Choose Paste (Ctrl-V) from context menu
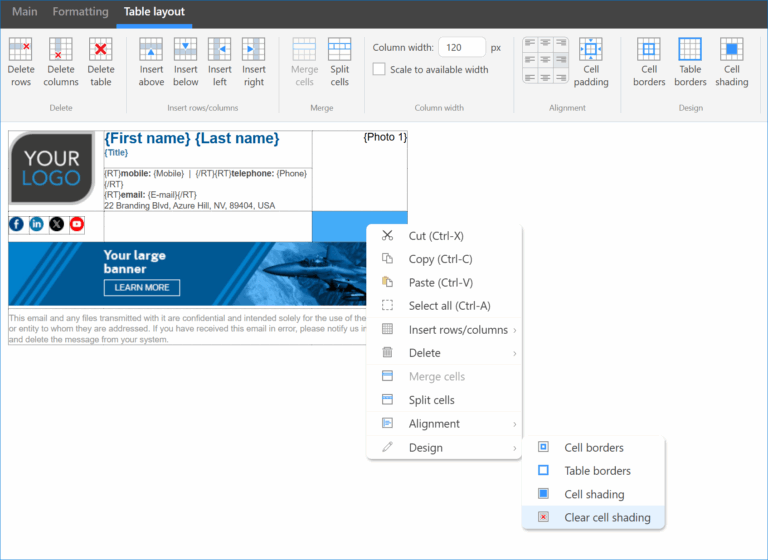 tap(444, 283)
